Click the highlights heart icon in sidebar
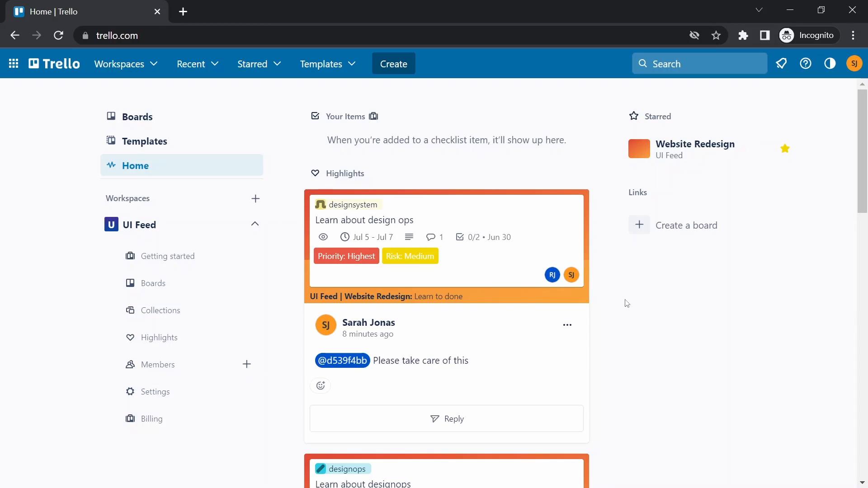This screenshot has width=868, height=488. [x=131, y=337]
